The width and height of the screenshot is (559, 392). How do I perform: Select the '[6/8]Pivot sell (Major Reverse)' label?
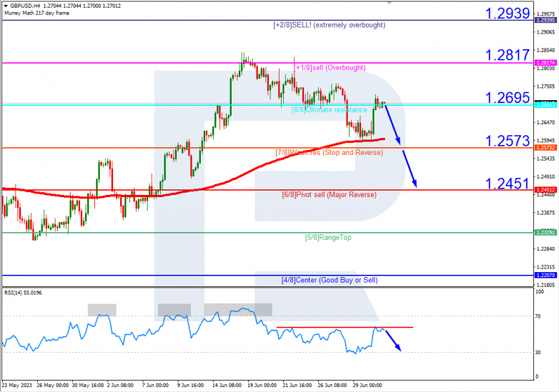pos(329,195)
